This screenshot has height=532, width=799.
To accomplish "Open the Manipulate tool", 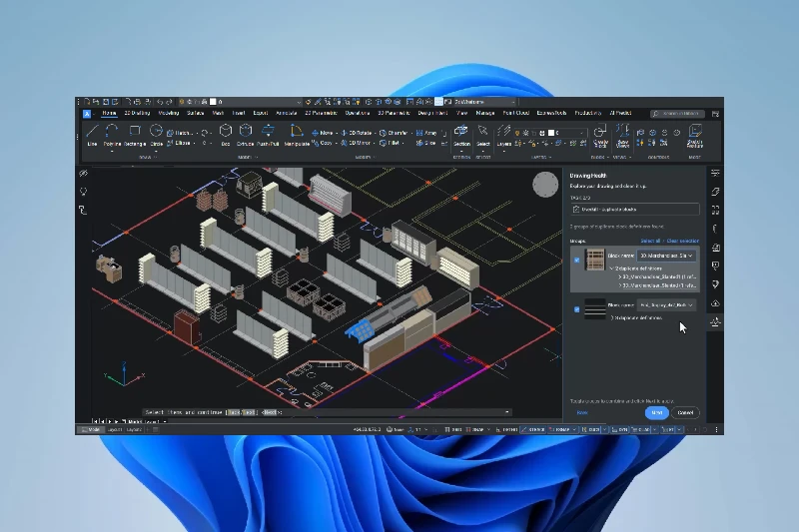I will (x=297, y=133).
